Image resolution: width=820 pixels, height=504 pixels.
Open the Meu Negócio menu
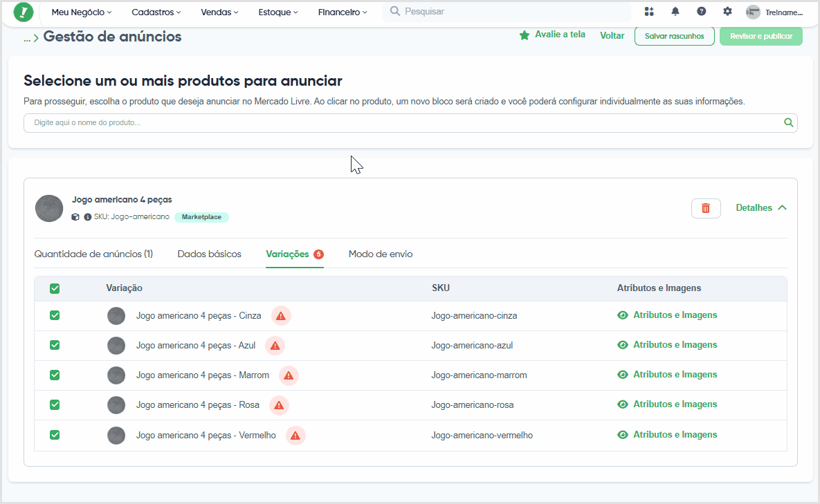tap(82, 12)
